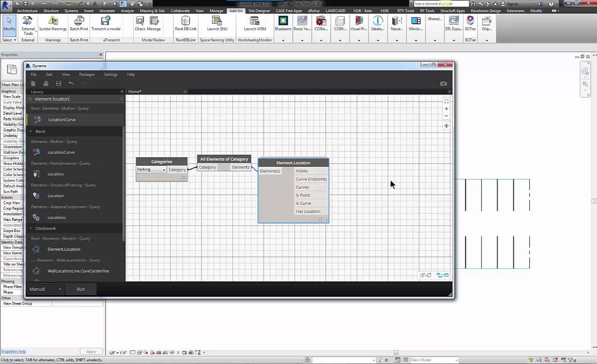Toggle preview on Element.Location node
The image size is (597, 364).
click(x=320, y=219)
